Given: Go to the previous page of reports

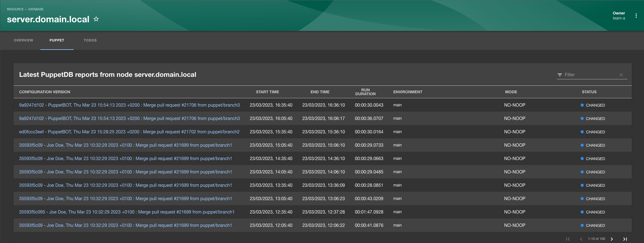Looking at the screenshot, I should tap(581, 239).
